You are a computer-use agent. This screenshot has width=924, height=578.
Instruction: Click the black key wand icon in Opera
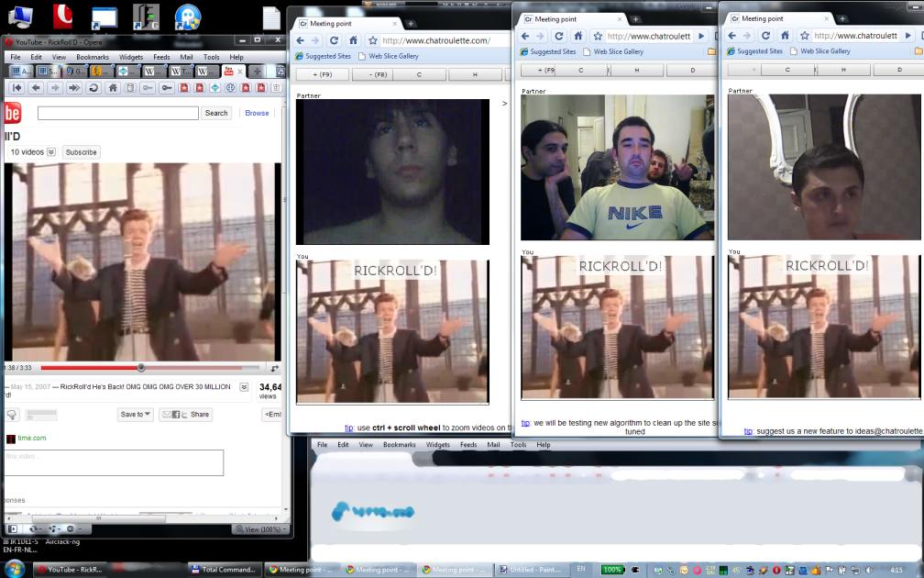pos(167,88)
